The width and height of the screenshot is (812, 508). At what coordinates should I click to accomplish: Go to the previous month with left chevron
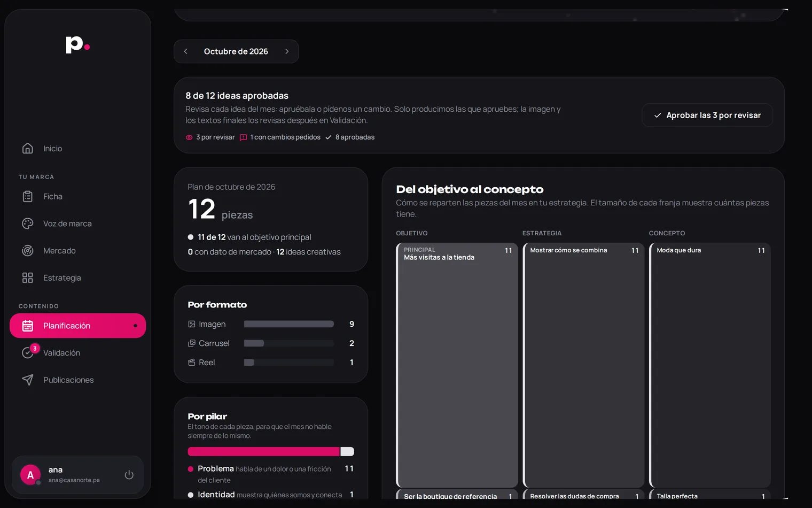coord(186,51)
